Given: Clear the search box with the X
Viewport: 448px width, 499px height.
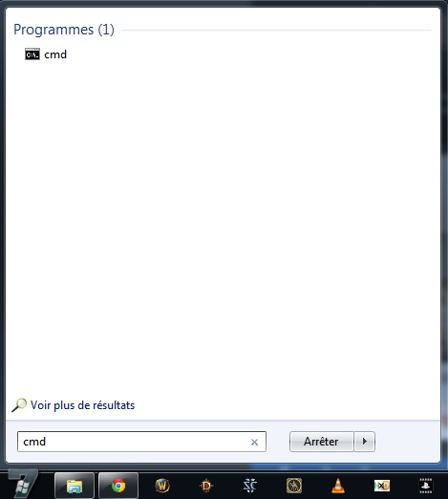Looking at the screenshot, I should (254, 442).
